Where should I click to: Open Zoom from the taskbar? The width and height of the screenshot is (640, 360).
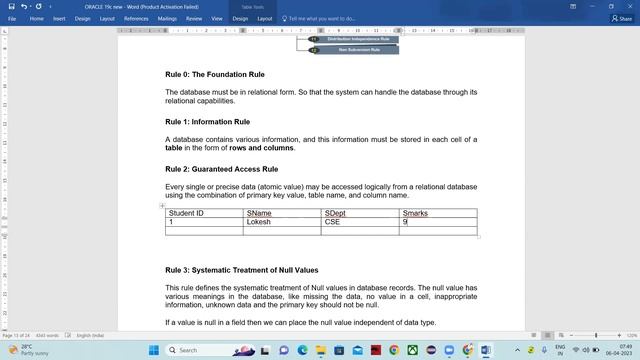pos(449,350)
